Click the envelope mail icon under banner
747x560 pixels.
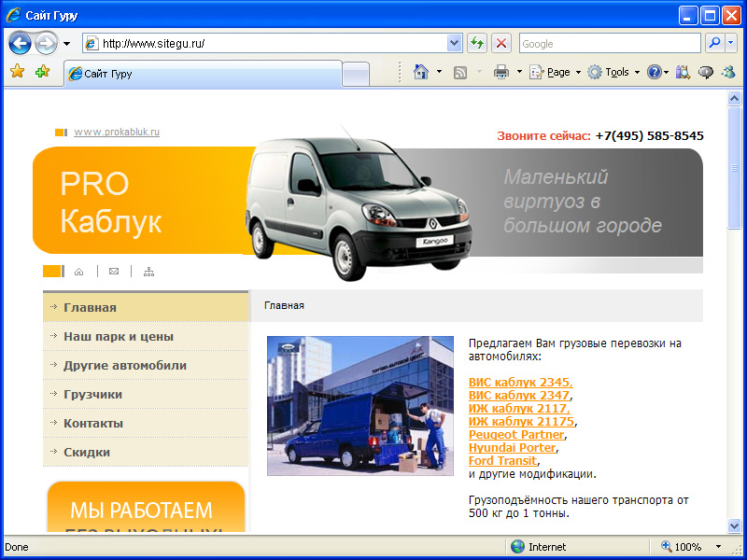coord(114,272)
